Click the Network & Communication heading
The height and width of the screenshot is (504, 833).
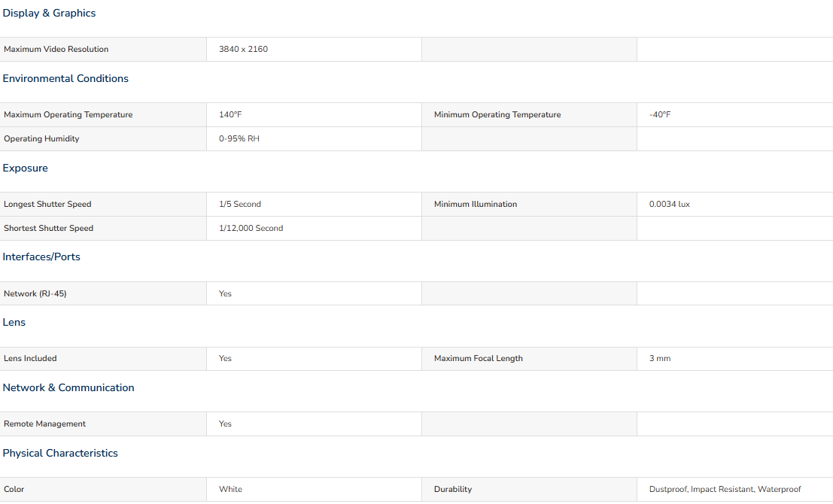[68, 388]
